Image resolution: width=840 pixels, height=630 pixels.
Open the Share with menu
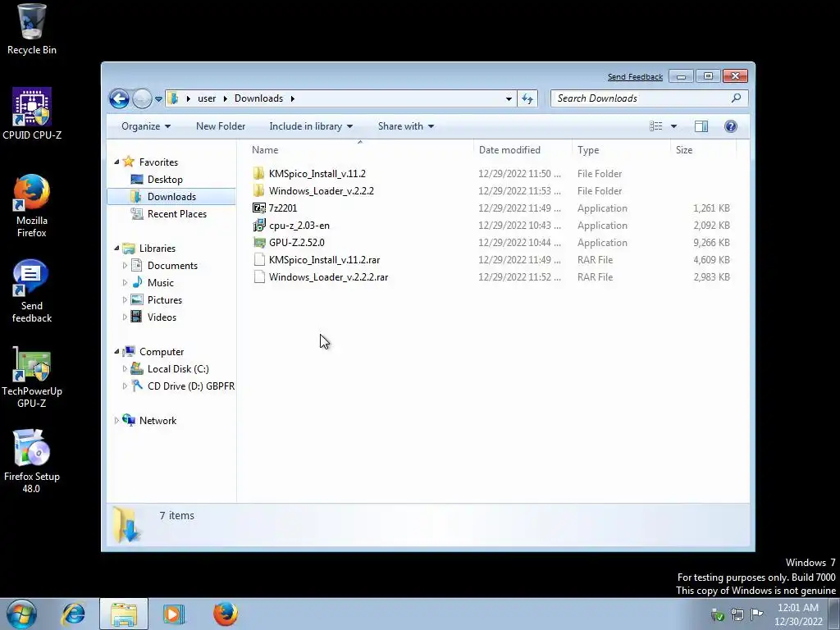click(405, 126)
